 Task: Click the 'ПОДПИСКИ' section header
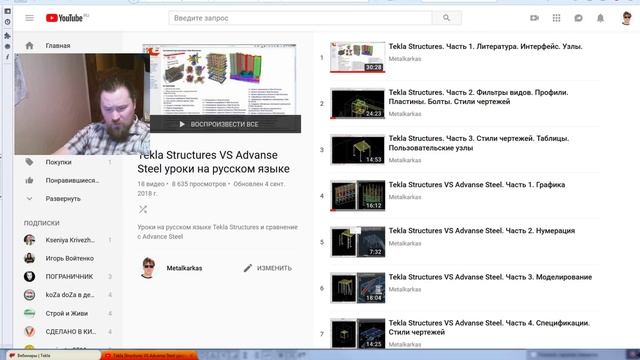[42, 223]
